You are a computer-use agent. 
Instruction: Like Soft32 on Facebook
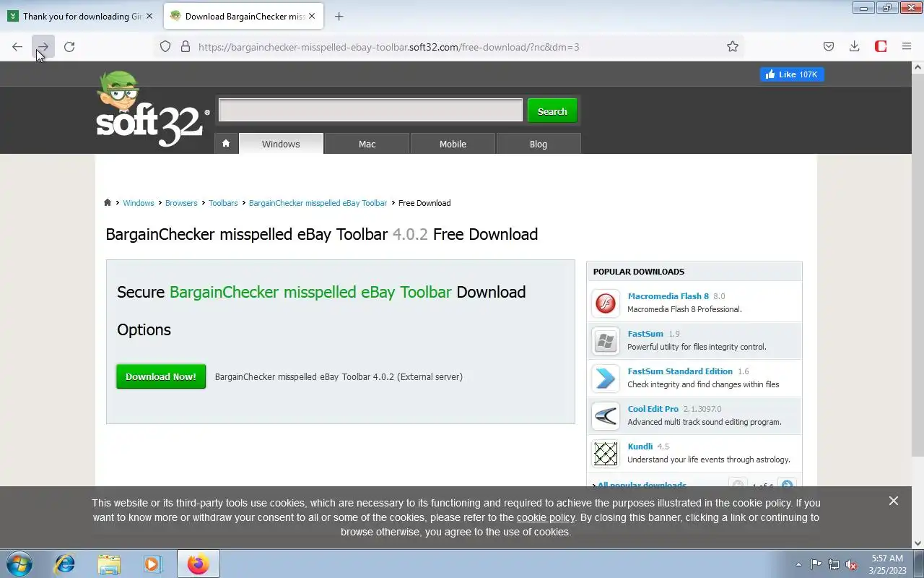click(x=792, y=74)
